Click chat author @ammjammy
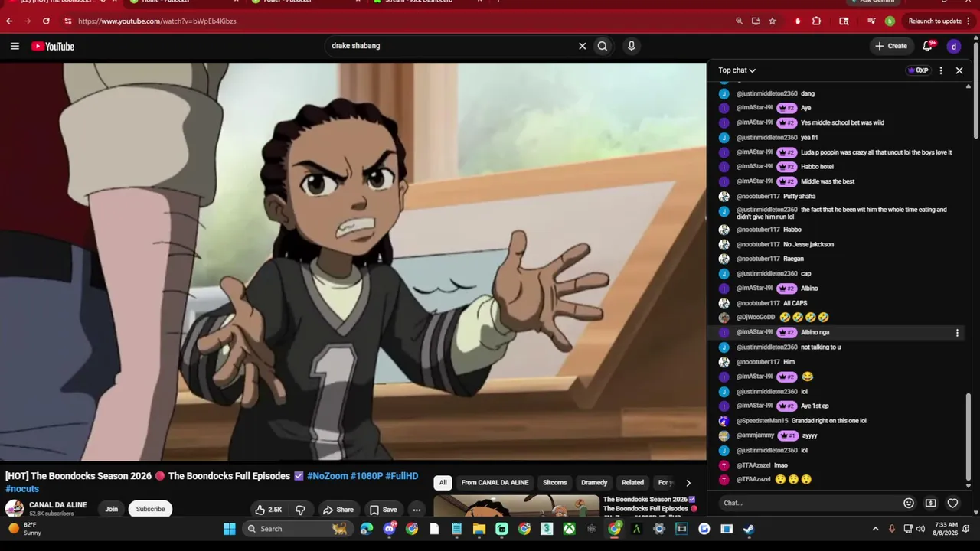 pos(755,435)
